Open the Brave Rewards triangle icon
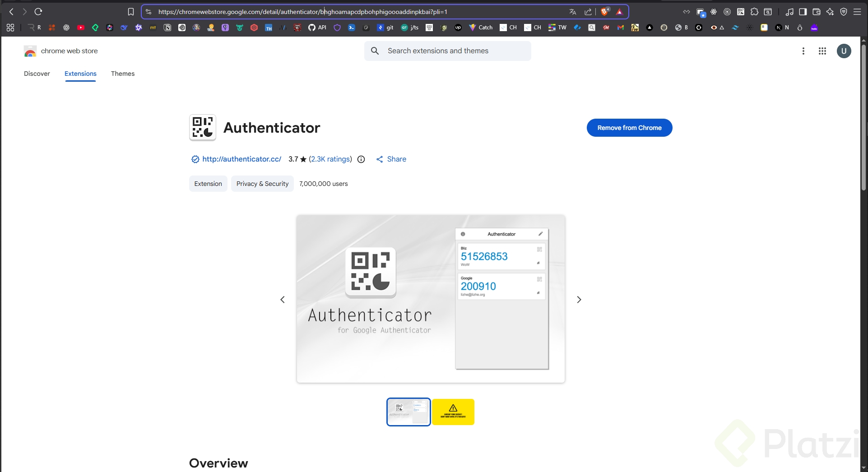This screenshot has height=472, width=868. pyautogui.click(x=619, y=12)
